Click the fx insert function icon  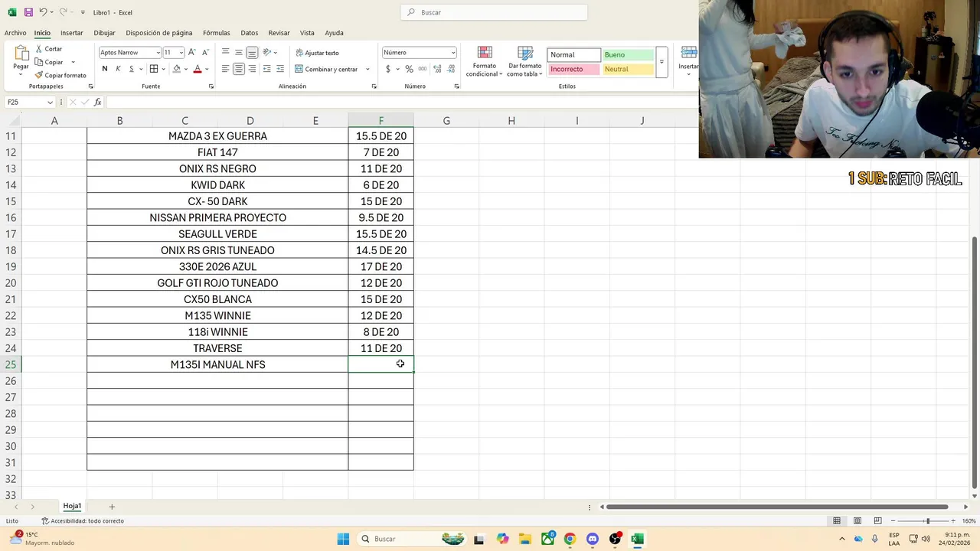[98, 102]
